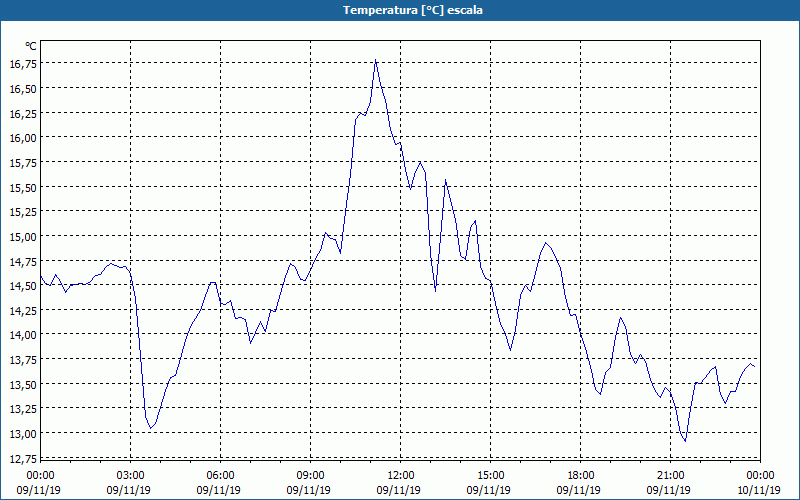800x500 pixels.
Task: Select the 14,50 y-axis value
Action: tap(23, 285)
